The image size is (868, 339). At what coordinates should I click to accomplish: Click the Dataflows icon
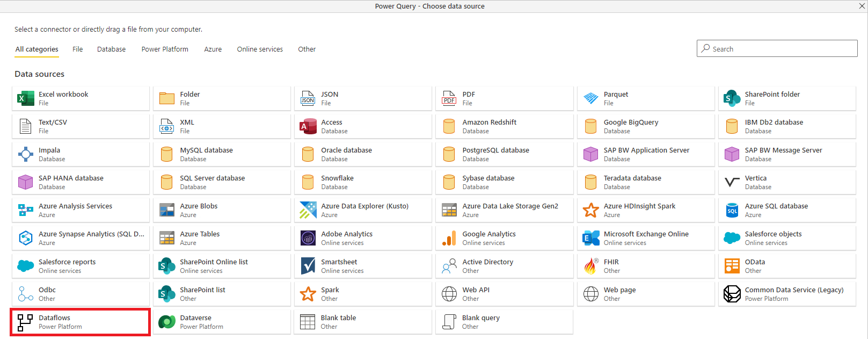[x=25, y=322]
